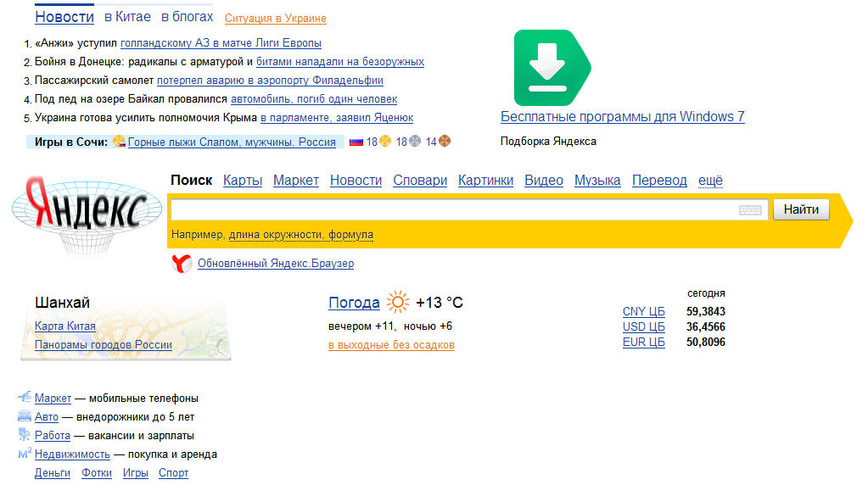
Task: Open news about Philadelphia airport plane accident
Action: [270, 81]
